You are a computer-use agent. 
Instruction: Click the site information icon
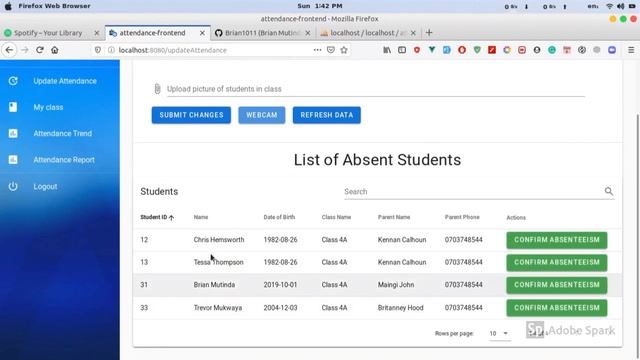[x=111, y=50]
